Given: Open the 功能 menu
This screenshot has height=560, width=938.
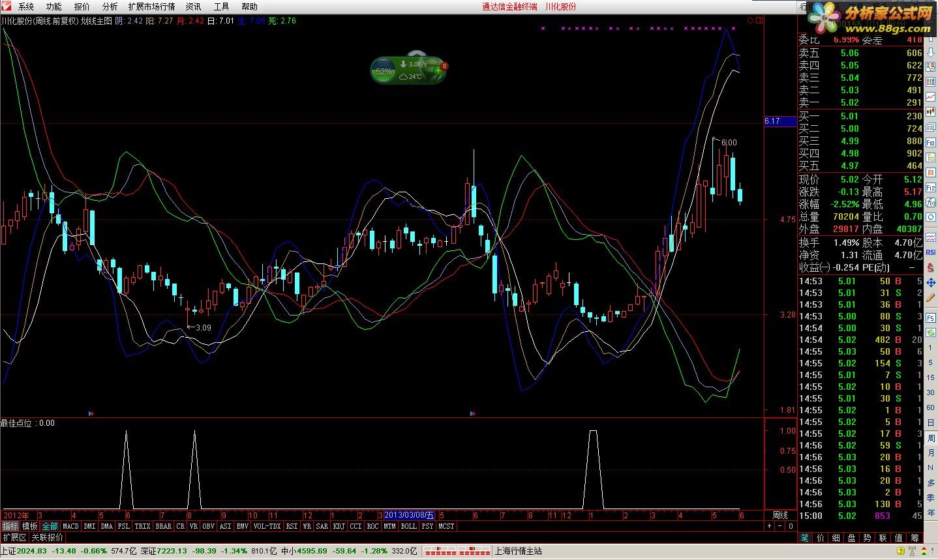Looking at the screenshot, I should click(x=53, y=7).
